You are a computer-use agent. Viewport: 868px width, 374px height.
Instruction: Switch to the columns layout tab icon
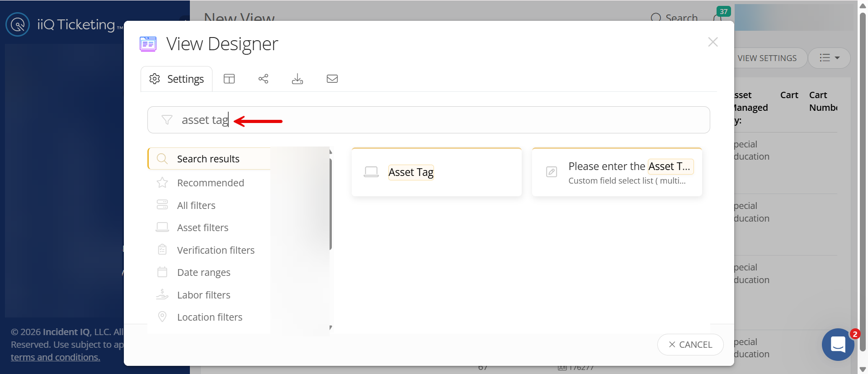pyautogui.click(x=229, y=79)
